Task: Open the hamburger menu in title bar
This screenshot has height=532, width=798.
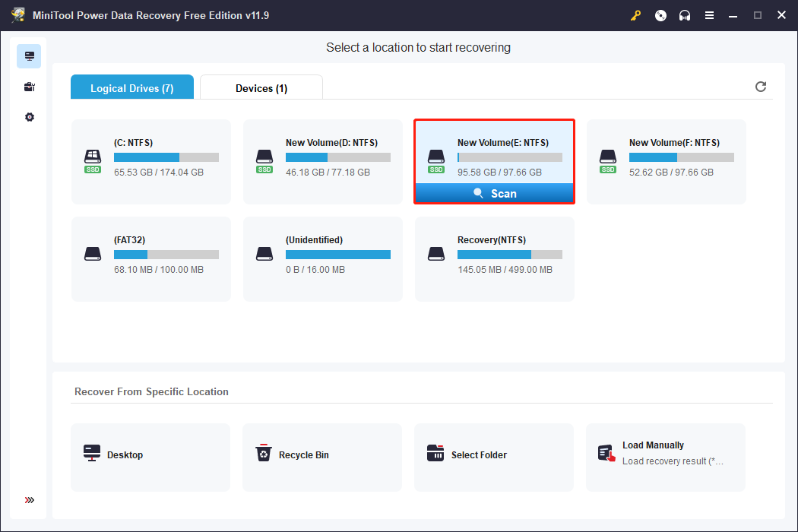Action: click(x=709, y=15)
